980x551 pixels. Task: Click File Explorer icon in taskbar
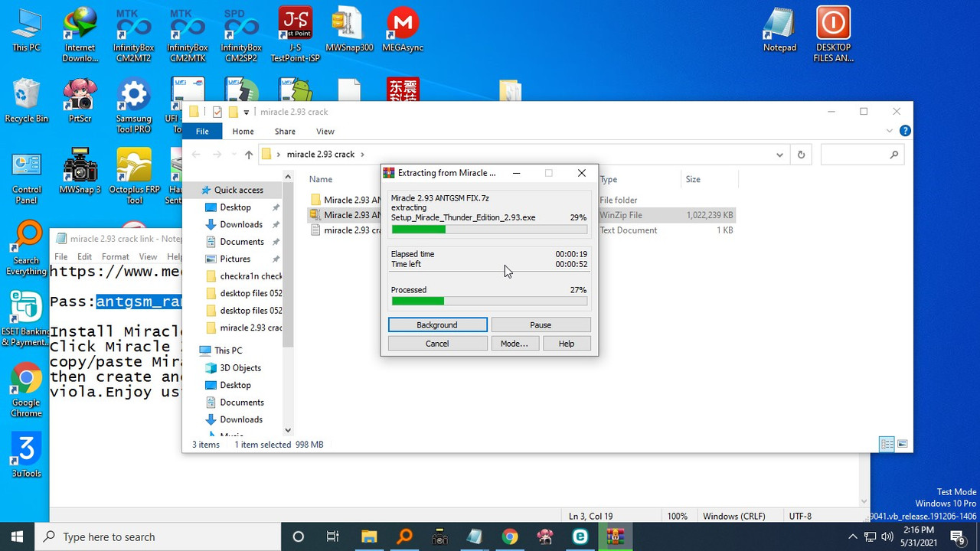coord(369,536)
